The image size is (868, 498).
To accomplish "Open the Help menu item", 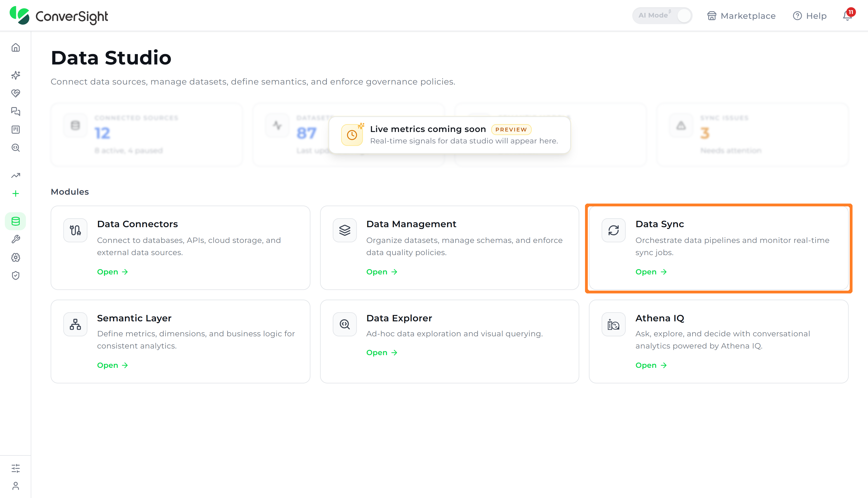I will click(810, 16).
